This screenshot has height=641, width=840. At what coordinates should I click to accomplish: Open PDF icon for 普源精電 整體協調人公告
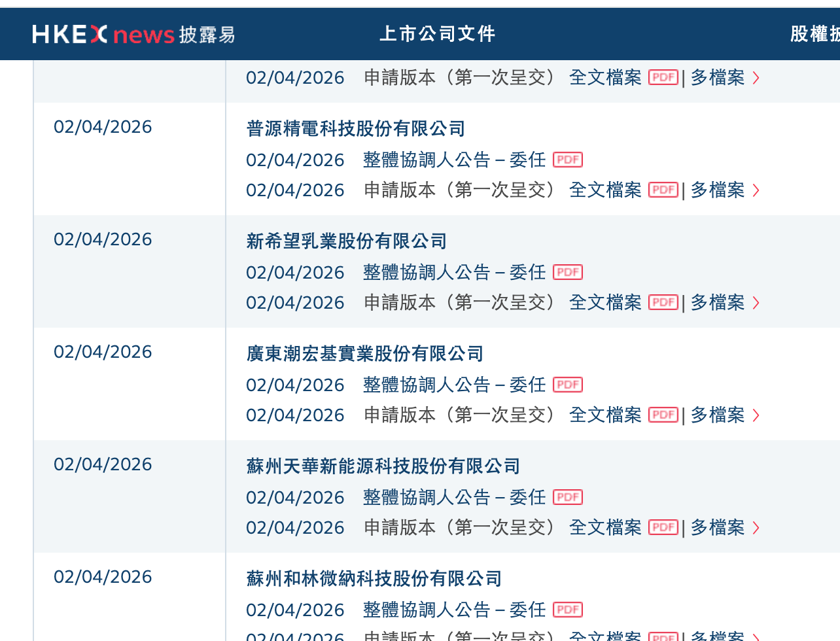pos(567,160)
